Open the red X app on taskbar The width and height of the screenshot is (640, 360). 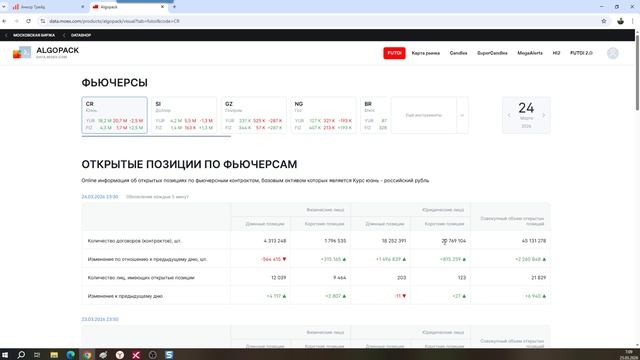pos(136,355)
